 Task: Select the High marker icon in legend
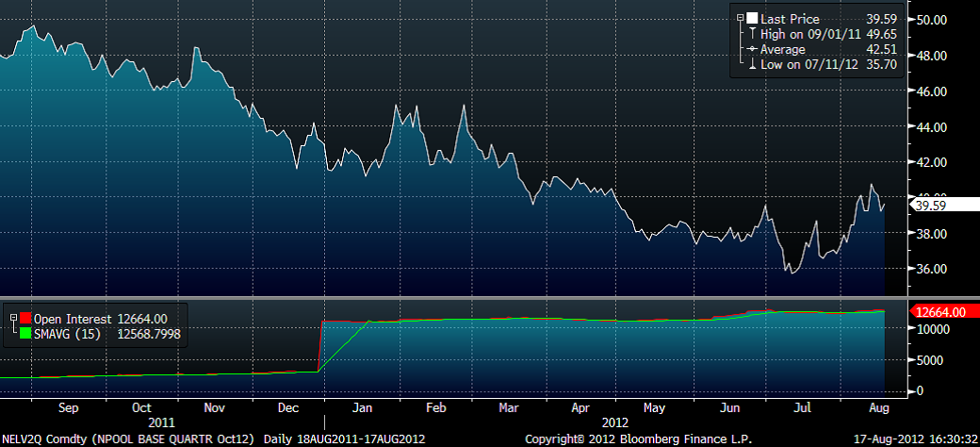point(753,34)
